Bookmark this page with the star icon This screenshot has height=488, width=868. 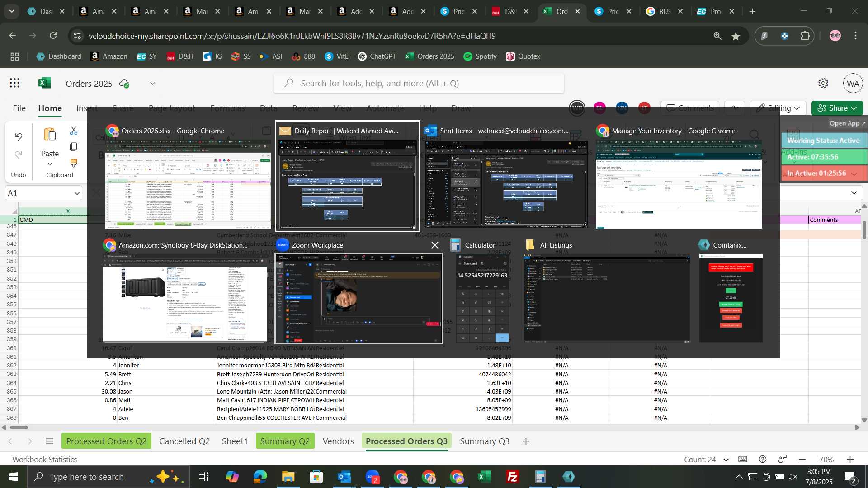coord(736,36)
